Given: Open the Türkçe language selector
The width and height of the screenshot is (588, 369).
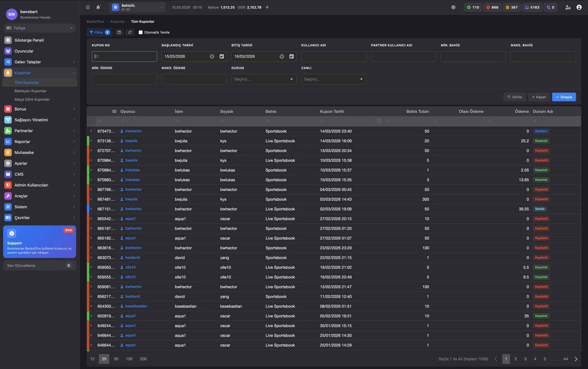Looking at the screenshot, I should 40,28.
